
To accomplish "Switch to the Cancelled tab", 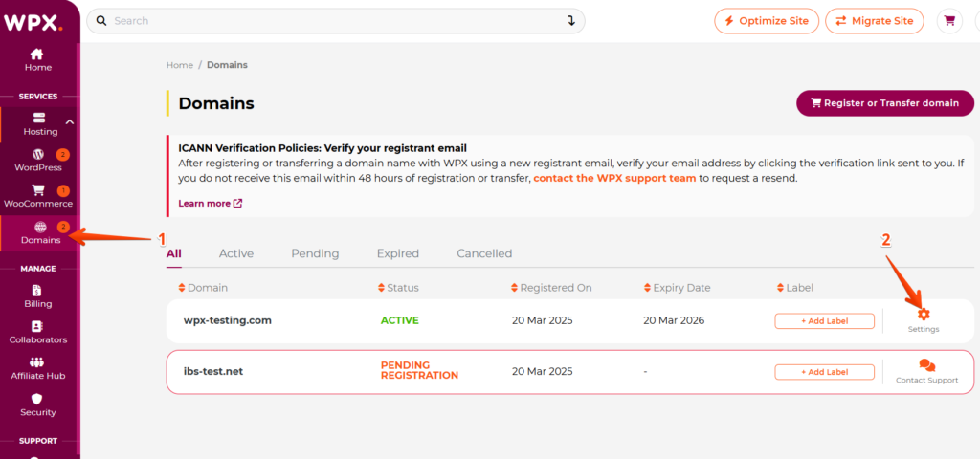I will (x=484, y=253).
